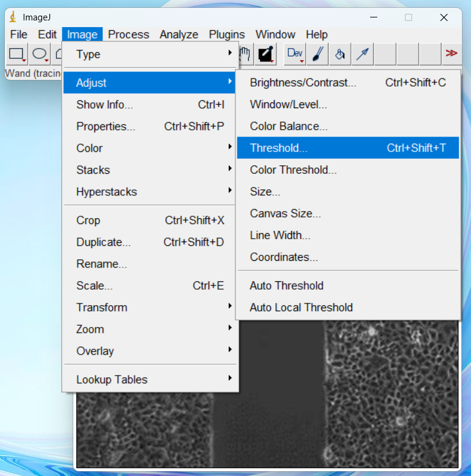Viewport: 471px width, 476px height.
Task: Expand the Lookup Tables submenu
Action: (x=150, y=379)
